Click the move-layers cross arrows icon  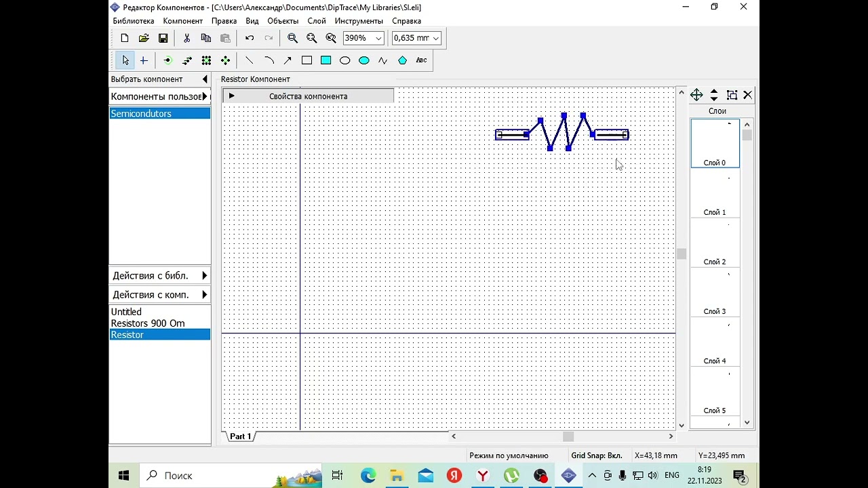coord(696,95)
